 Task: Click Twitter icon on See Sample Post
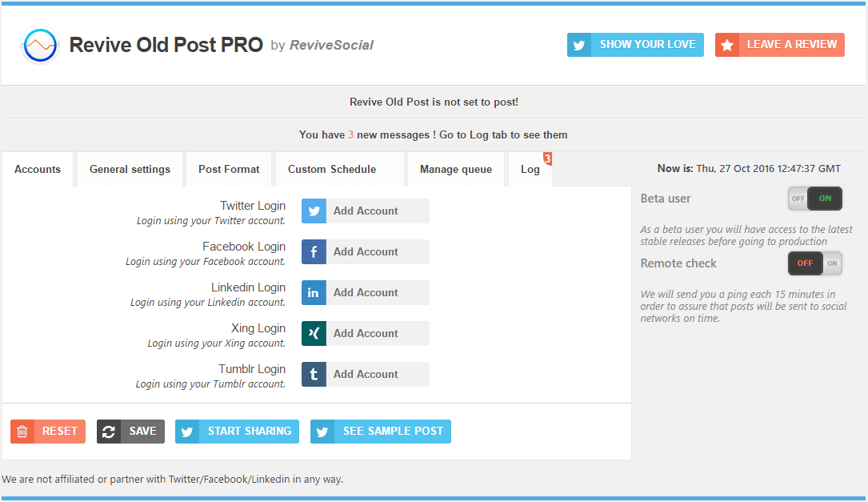322,432
